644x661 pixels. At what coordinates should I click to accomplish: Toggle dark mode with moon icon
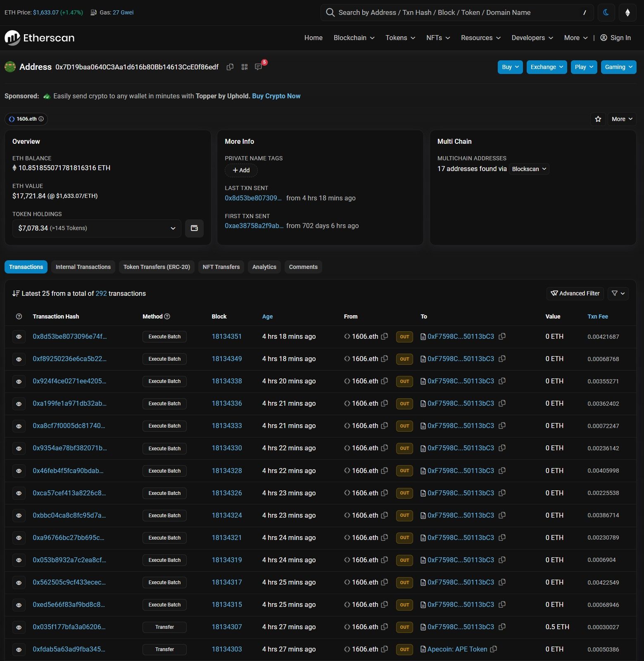click(606, 12)
